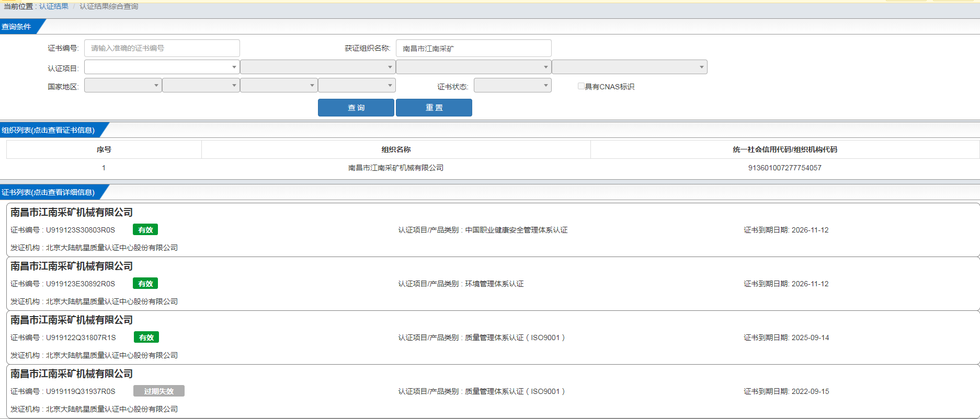This screenshot has height=419, width=980.
Task: Click the 查询 search button
Action: pyautogui.click(x=356, y=108)
